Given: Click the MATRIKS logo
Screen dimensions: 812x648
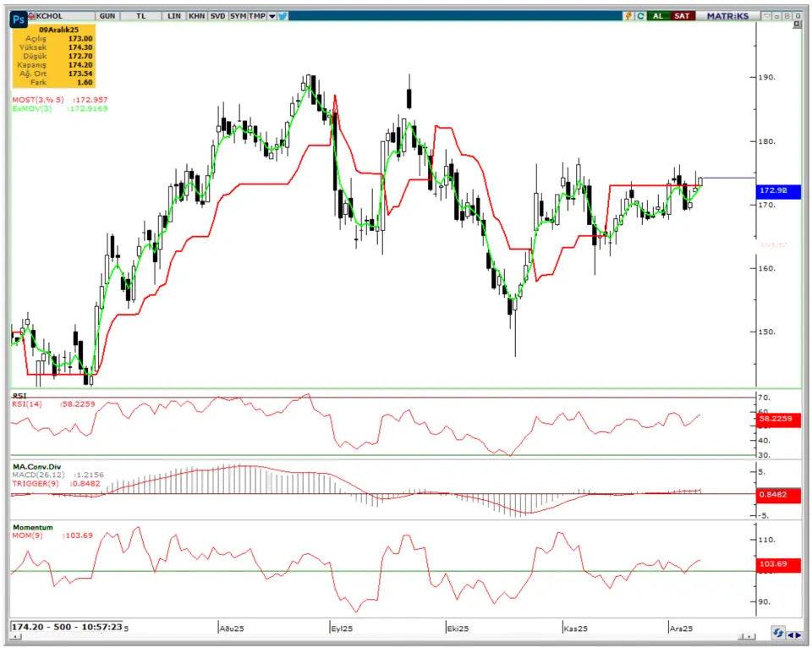Looking at the screenshot, I should point(727,15).
